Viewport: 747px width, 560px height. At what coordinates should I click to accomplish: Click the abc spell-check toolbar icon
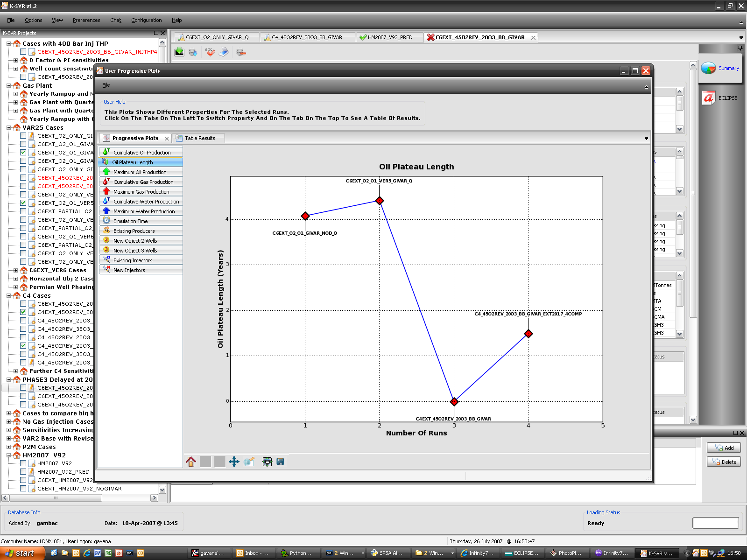[x=210, y=52]
